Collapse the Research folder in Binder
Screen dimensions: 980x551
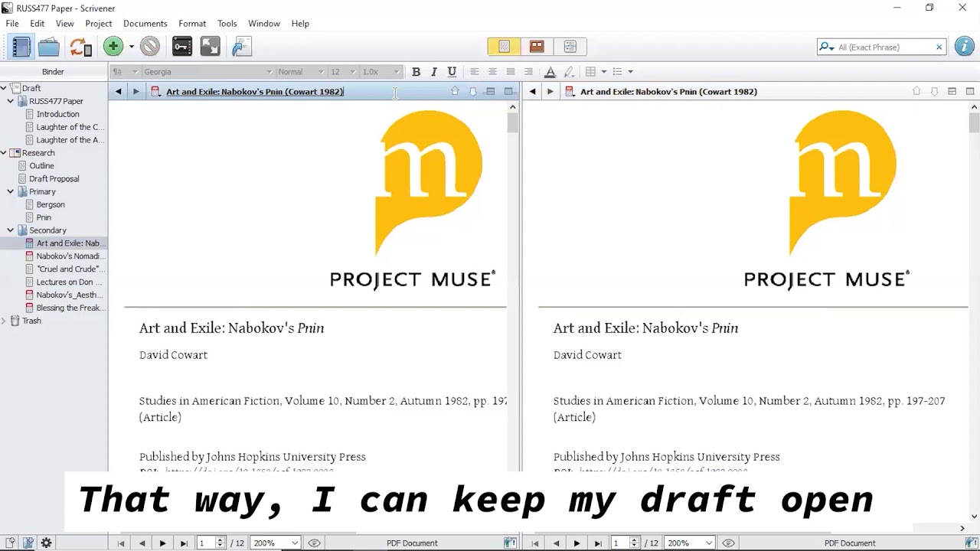click(4, 153)
